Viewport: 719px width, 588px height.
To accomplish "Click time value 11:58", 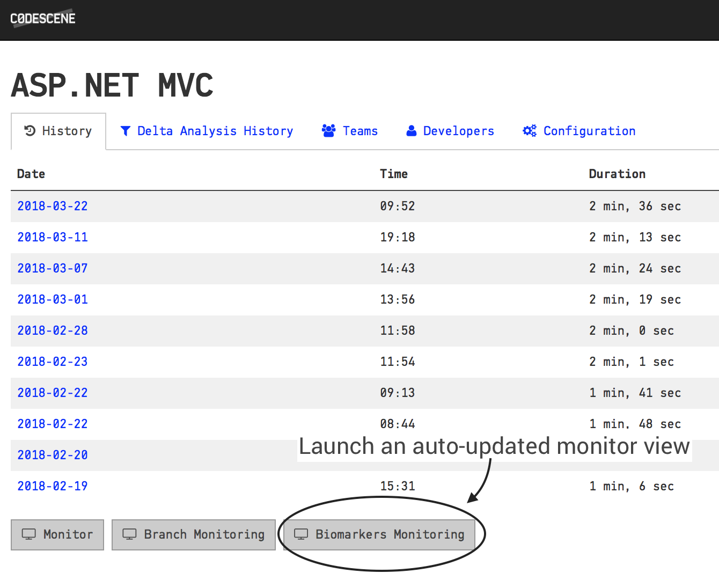I will [x=398, y=330].
